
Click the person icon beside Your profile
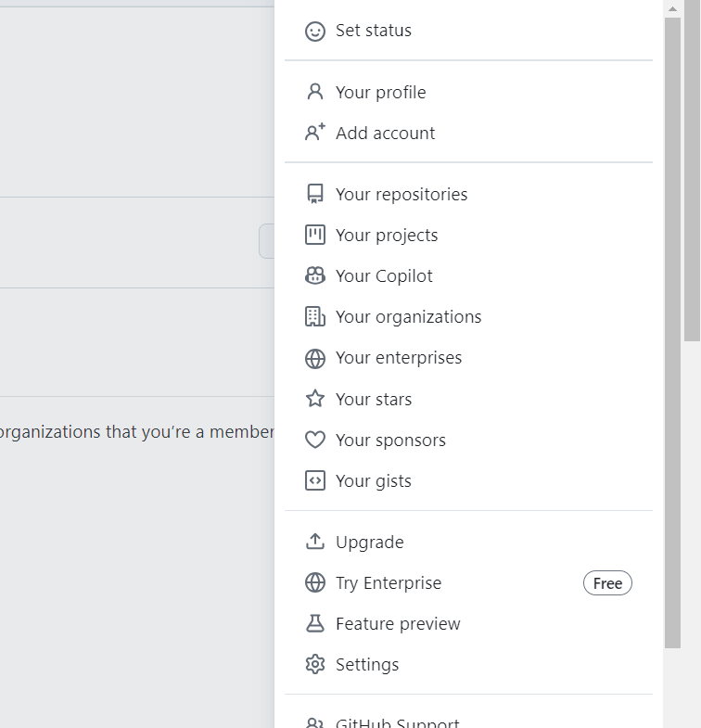click(314, 92)
